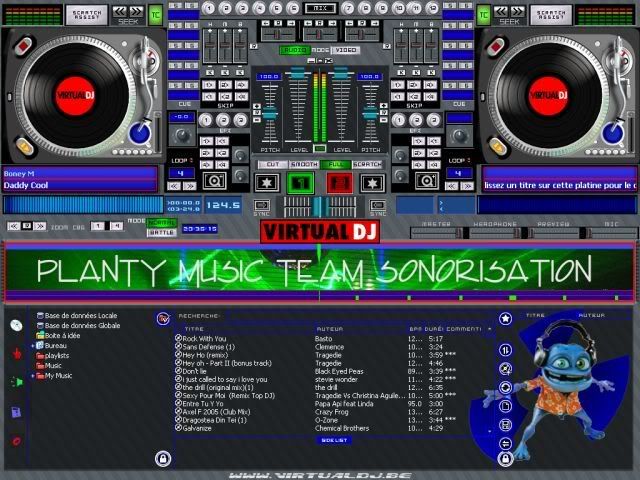The height and width of the screenshot is (480, 640).
Task: Switch mode to VIDEO
Action: tap(345, 50)
